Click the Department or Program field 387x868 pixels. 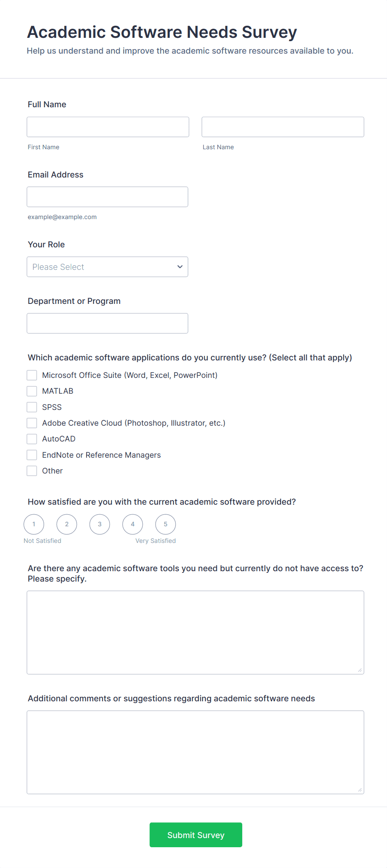[107, 323]
